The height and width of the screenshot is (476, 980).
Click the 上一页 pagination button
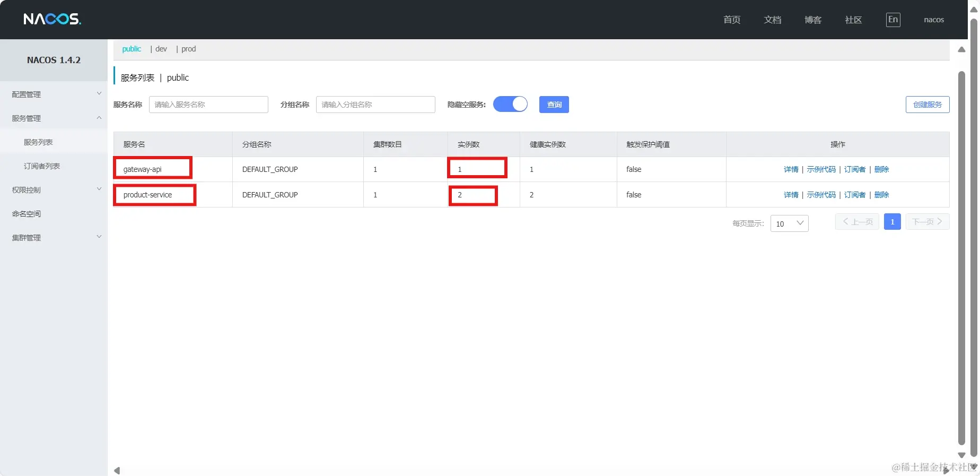(857, 222)
